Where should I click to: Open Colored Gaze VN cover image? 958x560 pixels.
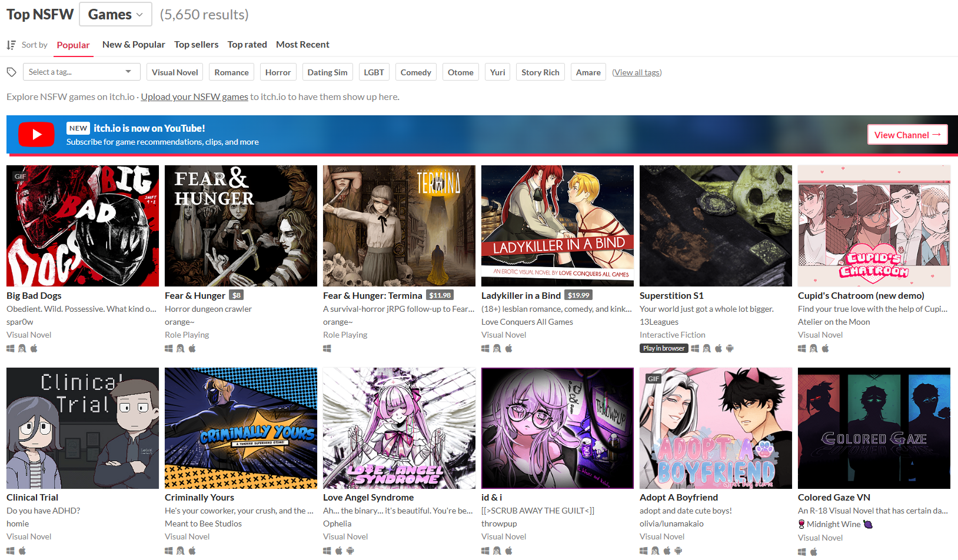874,428
